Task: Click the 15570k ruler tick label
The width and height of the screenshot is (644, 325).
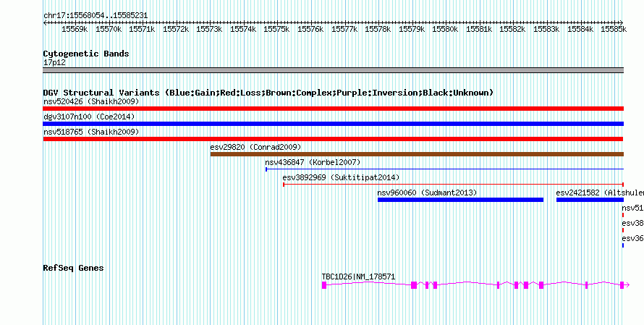Action: point(109,29)
